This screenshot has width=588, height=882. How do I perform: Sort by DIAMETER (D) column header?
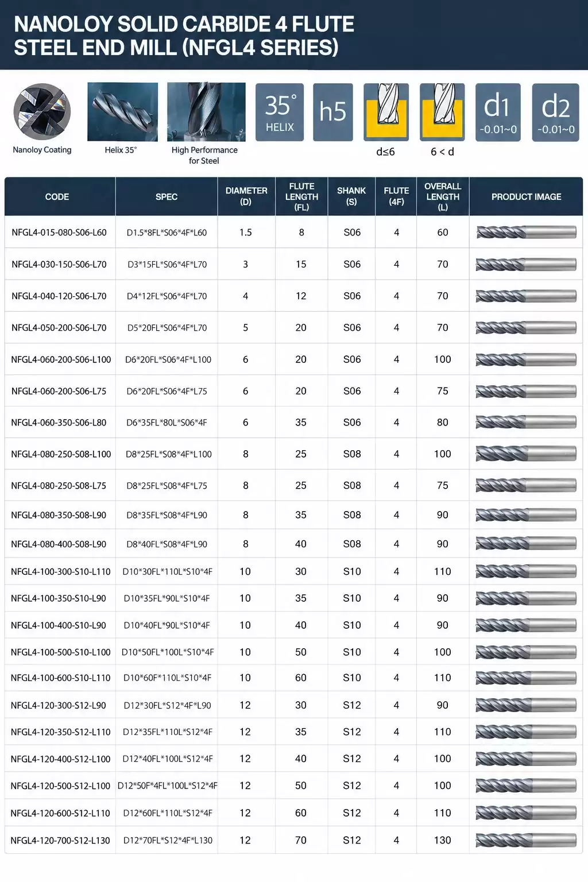point(246,196)
